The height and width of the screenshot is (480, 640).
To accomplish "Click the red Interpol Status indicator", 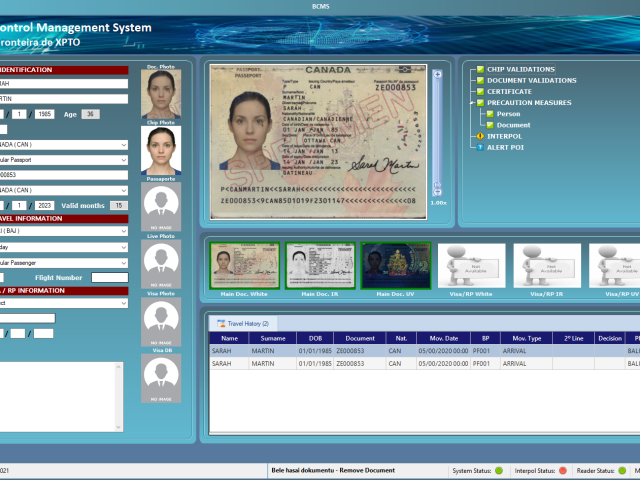I will click(x=563, y=471).
